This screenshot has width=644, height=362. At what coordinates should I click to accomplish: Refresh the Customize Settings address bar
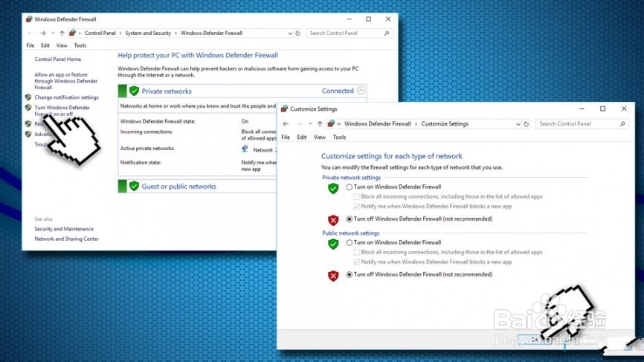pyautogui.click(x=526, y=123)
